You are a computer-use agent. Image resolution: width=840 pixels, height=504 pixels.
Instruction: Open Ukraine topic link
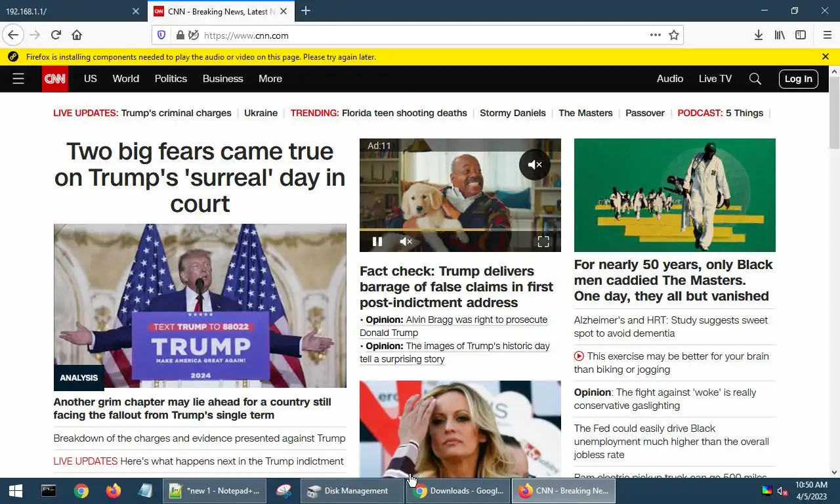click(x=261, y=113)
